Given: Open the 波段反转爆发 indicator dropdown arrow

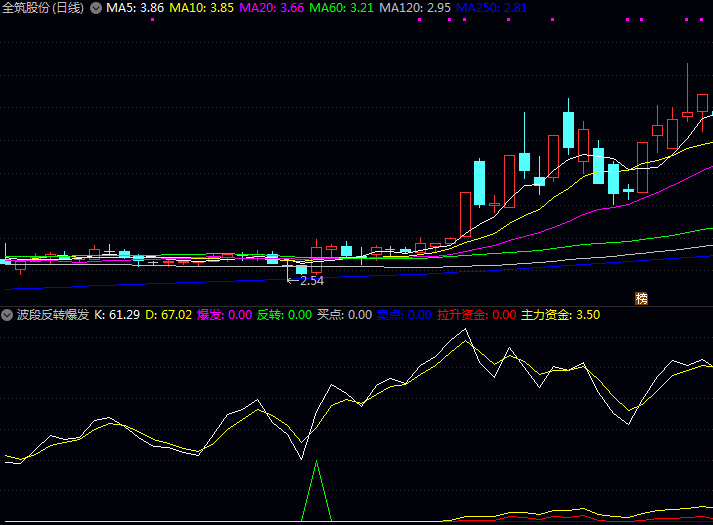Looking at the screenshot, I should [x=8, y=315].
